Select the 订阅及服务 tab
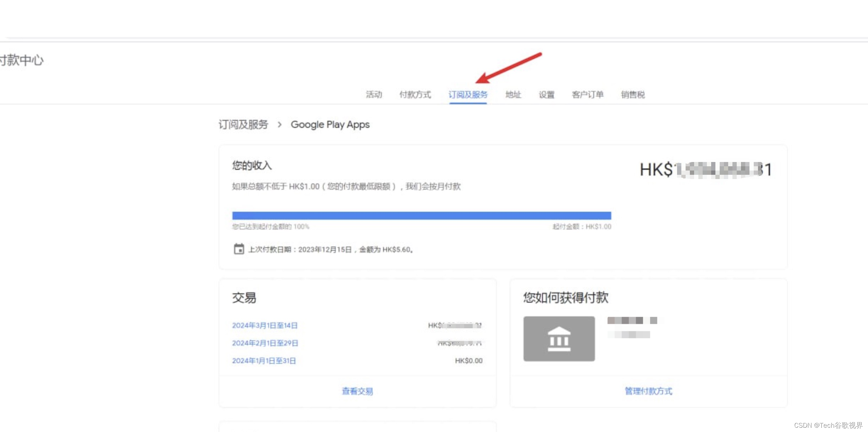The height and width of the screenshot is (432, 868). [468, 94]
